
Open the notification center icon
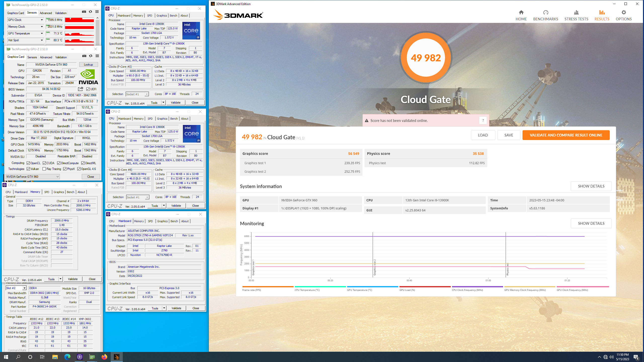(x=636, y=357)
